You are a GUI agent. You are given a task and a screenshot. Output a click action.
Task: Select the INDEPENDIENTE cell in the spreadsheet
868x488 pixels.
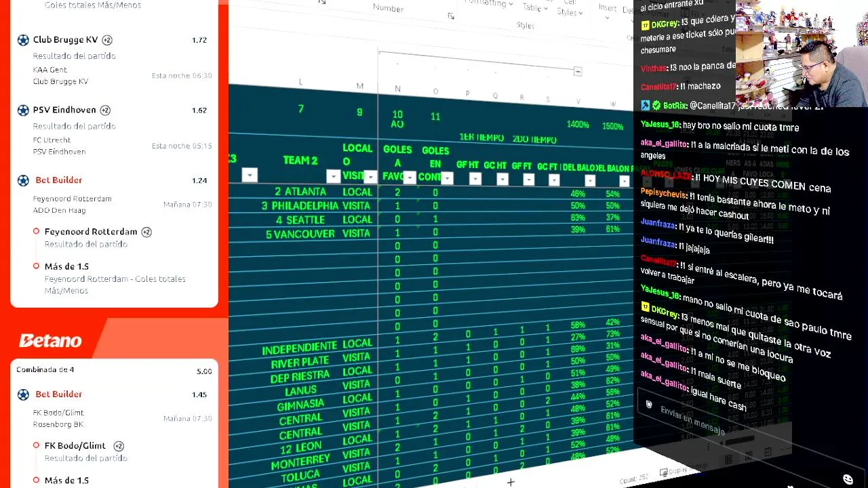(x=299, y=349)
